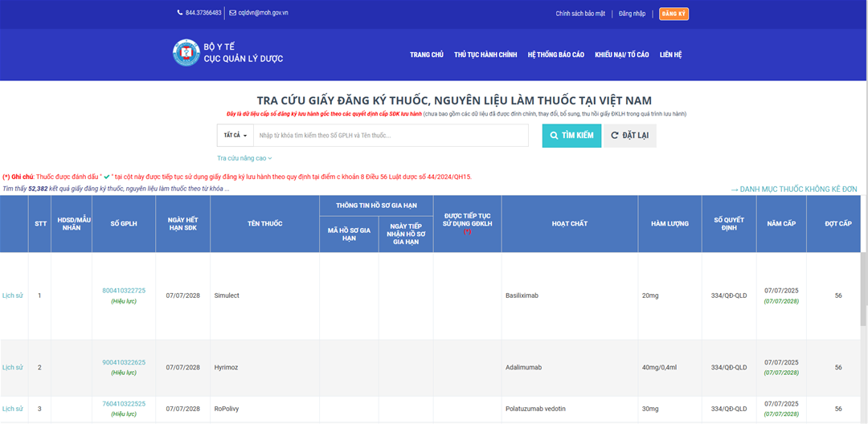Open DANH MỤC THUỐC KHÔNG KÊ ĐƠN link

click(x=793, y=189)
